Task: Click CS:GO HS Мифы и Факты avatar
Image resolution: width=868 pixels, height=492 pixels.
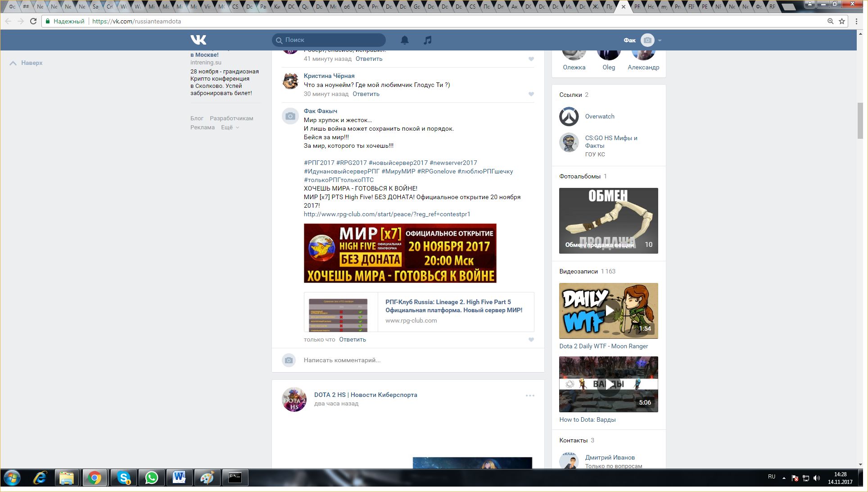Action: (569, 142)
